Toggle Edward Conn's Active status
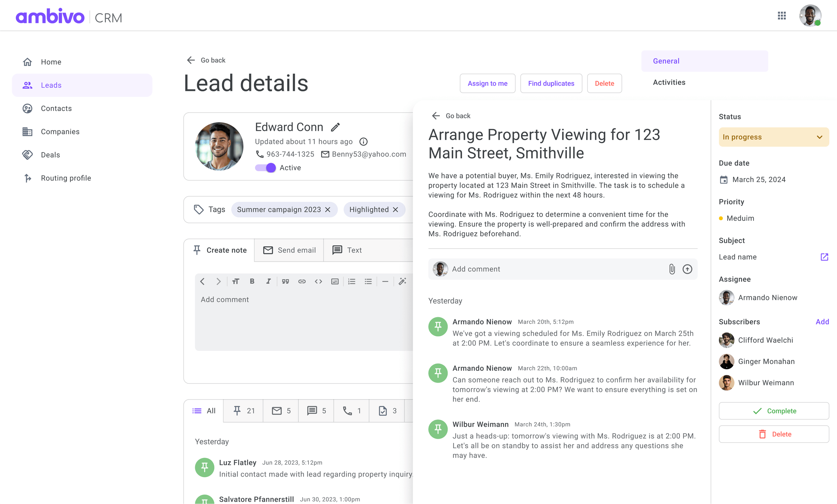This screenshot has height=504, width=837. (x=265, y=167)
